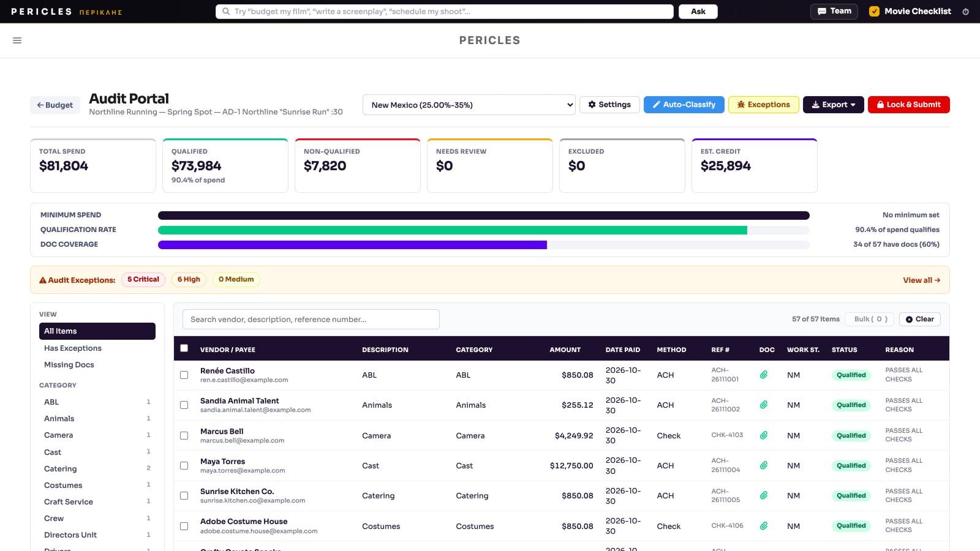
Task: Click the Team chat icon
Action: (822, 12)
